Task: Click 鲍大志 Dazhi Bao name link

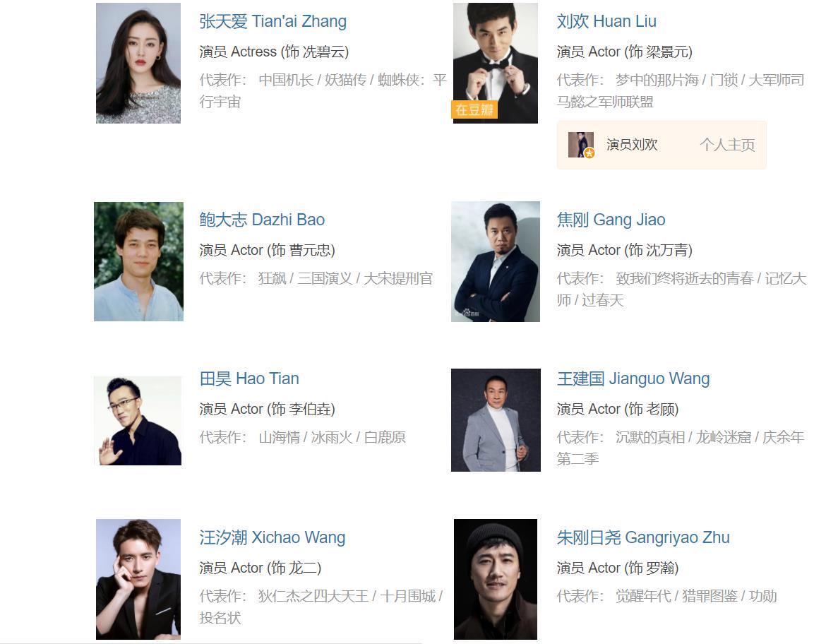Action: point(262,220)
